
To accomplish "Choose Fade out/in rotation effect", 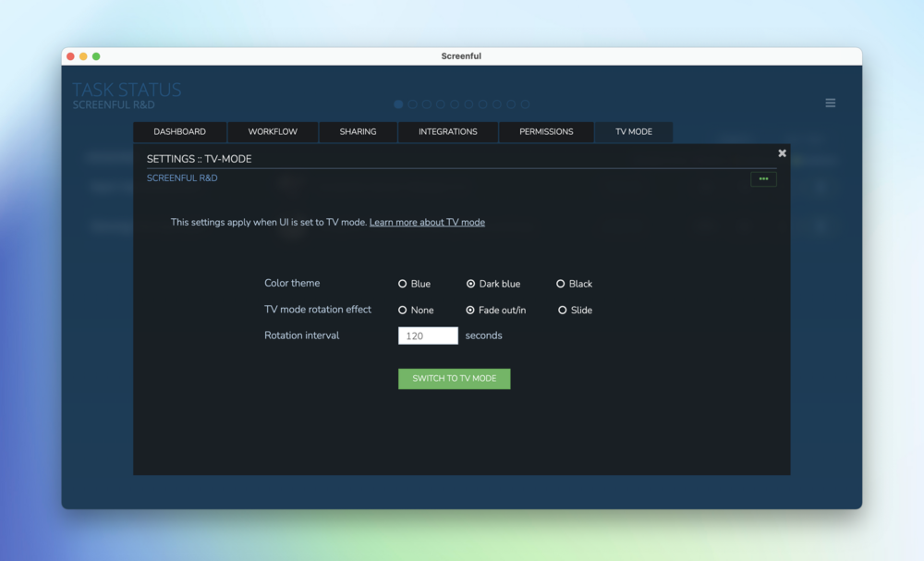I will point(470,310).
